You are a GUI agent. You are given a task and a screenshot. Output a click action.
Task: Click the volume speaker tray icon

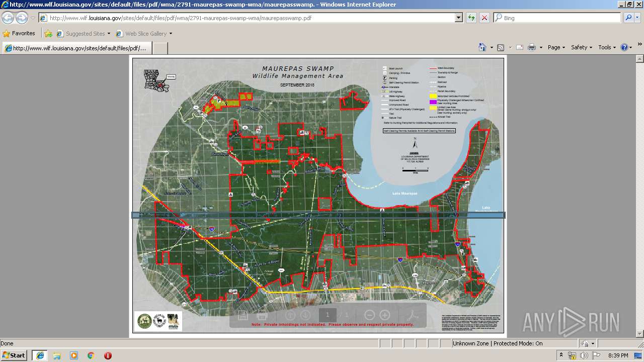click(584, 355)
